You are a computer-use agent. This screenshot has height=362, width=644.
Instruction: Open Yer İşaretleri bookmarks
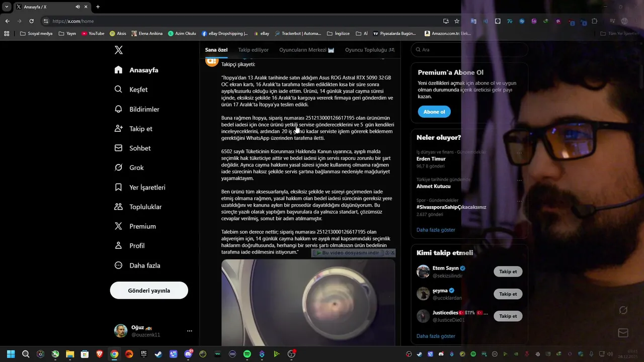tap(140, 187)
